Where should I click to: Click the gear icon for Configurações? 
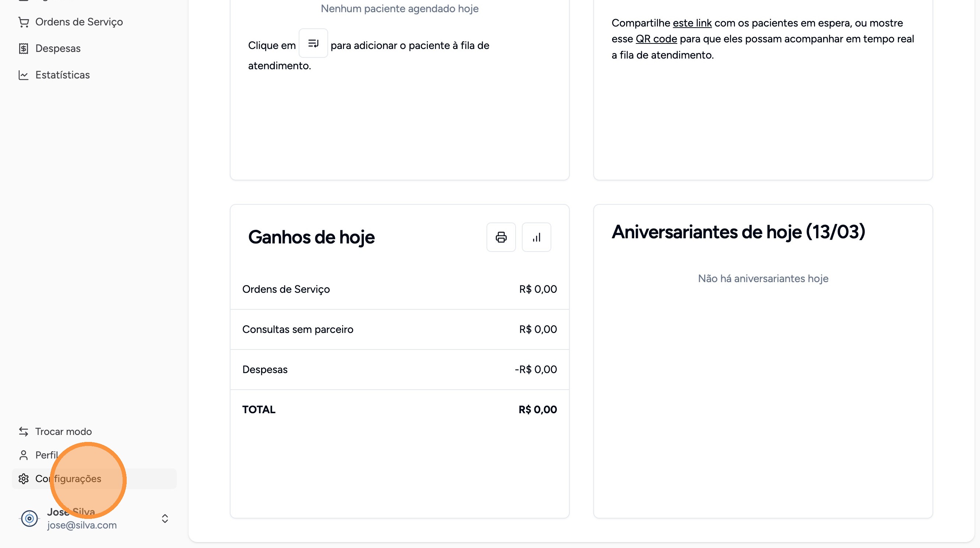click(24, 479)
